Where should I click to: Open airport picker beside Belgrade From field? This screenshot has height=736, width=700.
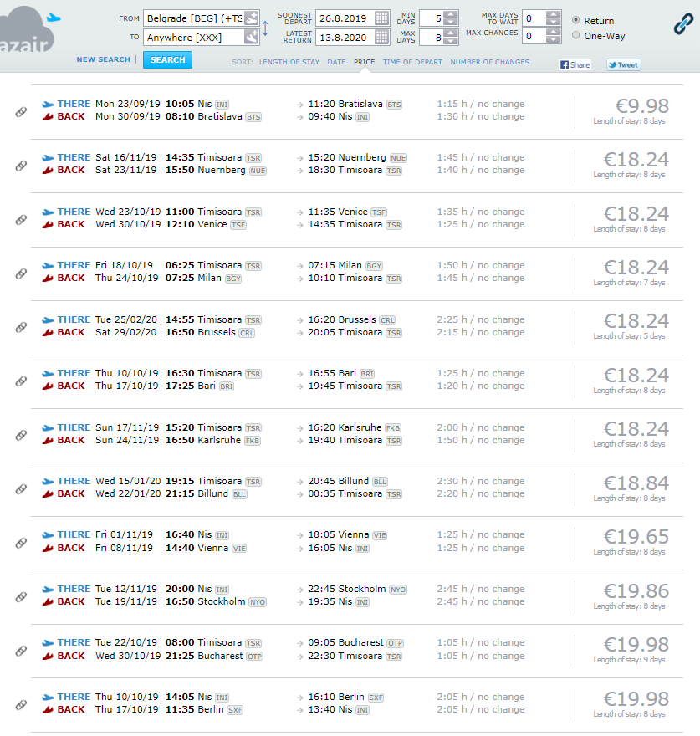[x=252, y=18]
